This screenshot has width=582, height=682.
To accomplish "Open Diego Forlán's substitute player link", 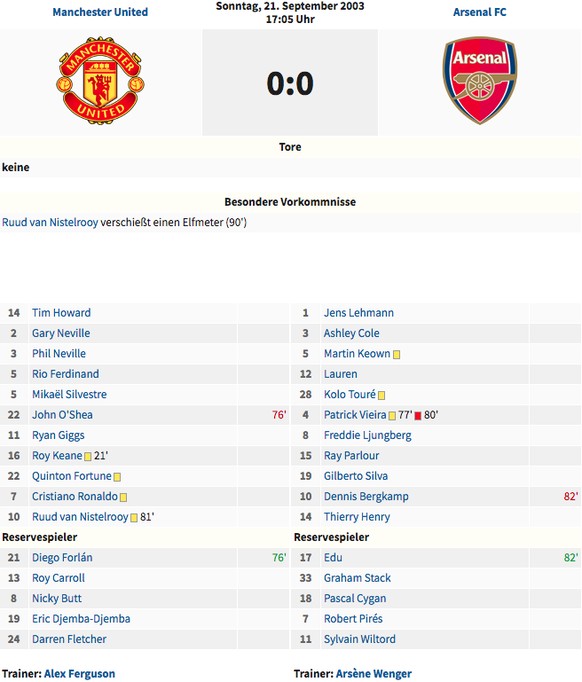I will (x=62, y=558).
